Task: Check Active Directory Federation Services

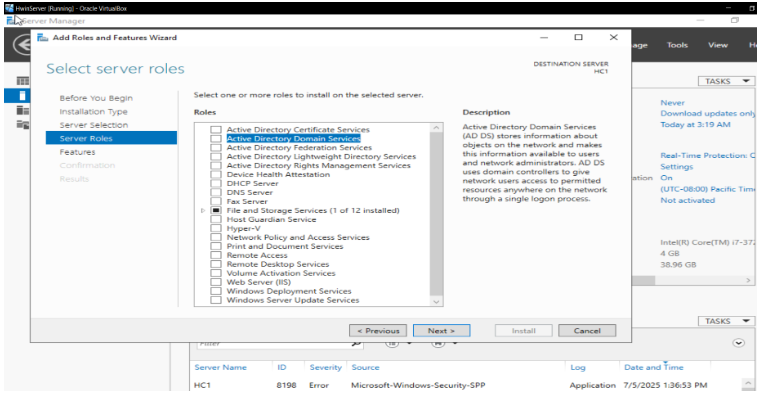Action: point(216,148)
